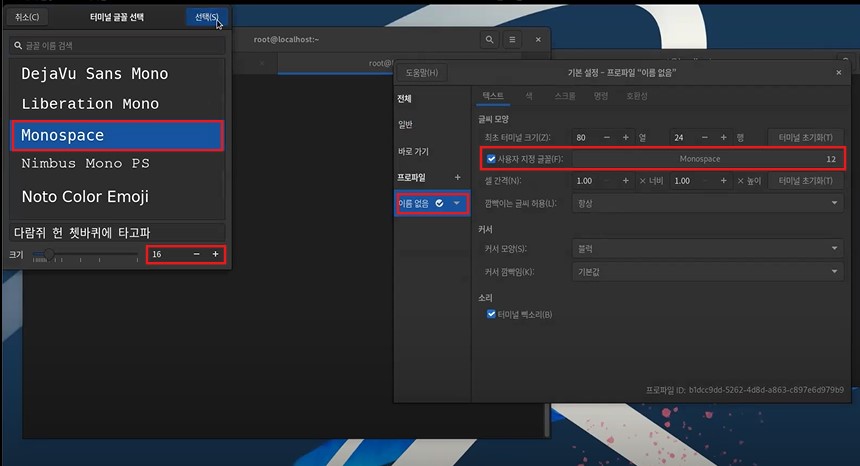This screenshot has height=466, width=860.
Task: Click the Monospace 12 font button
Action: click(707, 159)
